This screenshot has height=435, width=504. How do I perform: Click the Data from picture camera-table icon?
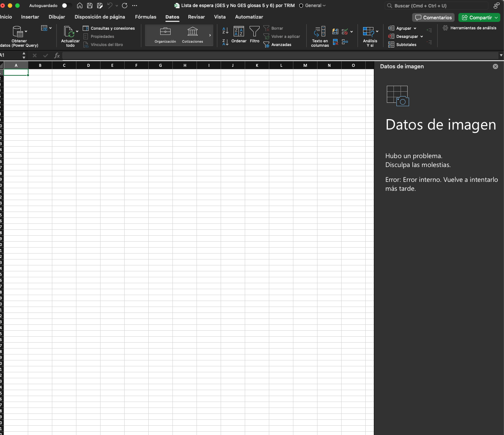pos(44,28)
